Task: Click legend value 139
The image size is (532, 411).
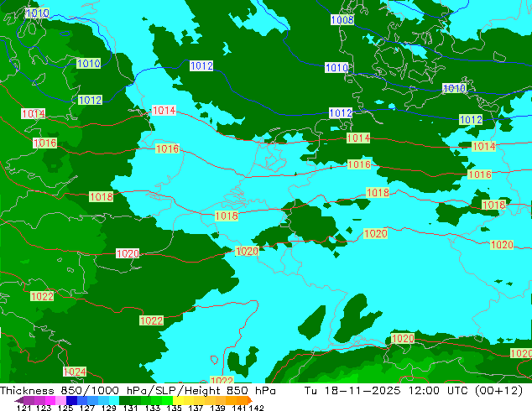Action: tap(217, 408)
